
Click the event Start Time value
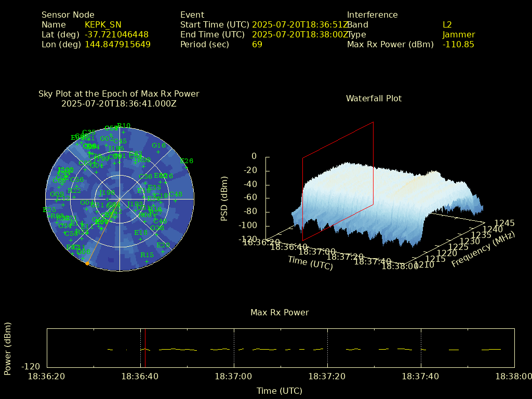pos(299,24)
